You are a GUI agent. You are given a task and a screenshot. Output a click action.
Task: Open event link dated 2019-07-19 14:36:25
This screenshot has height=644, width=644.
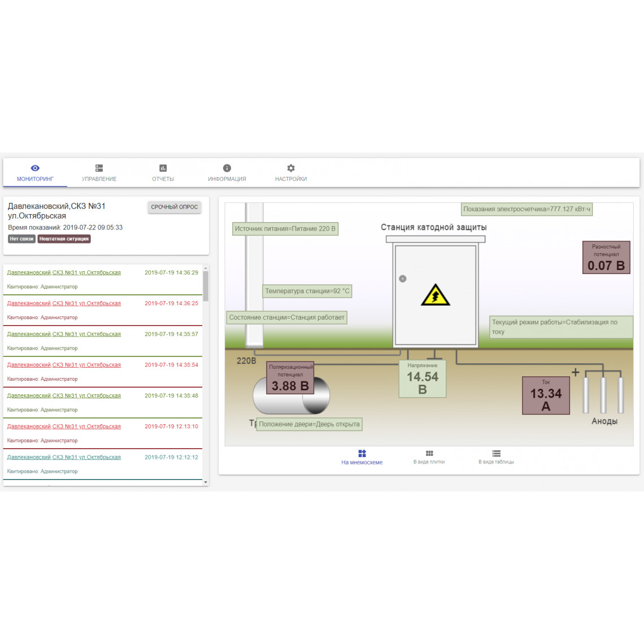[x=64, y=303]
